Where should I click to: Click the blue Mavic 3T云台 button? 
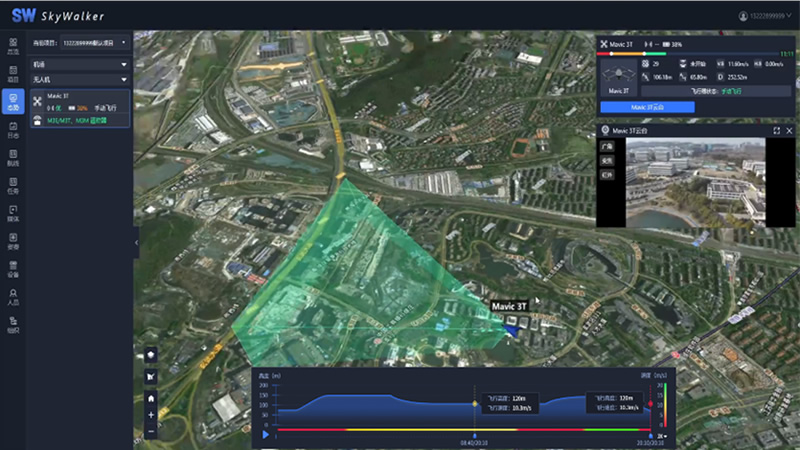click(x=645, y=107)
